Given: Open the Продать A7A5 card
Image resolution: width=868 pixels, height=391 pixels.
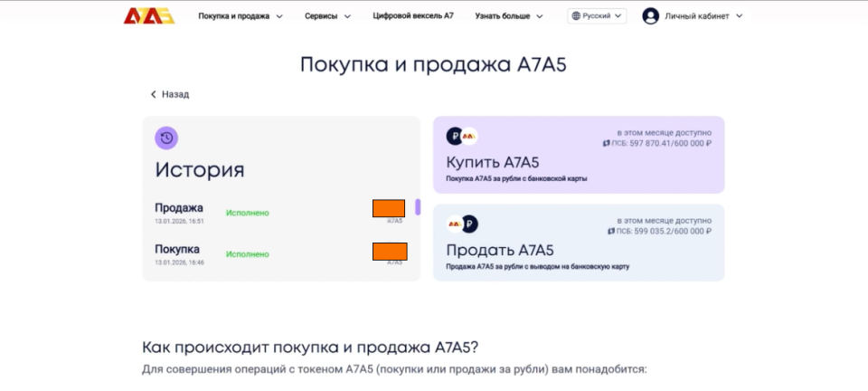Looking at the screenshot, I should (x=579, y=243).
